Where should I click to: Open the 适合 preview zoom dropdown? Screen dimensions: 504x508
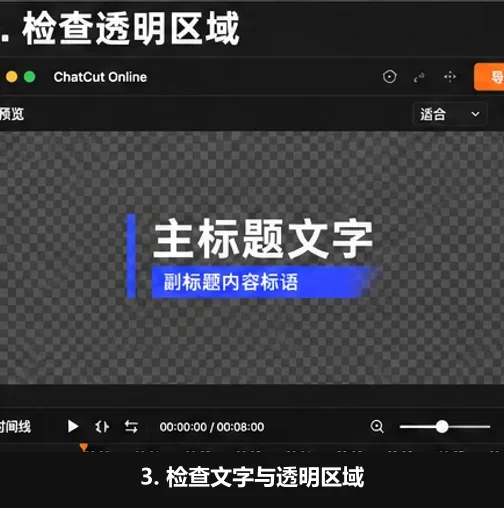point(450,114)
